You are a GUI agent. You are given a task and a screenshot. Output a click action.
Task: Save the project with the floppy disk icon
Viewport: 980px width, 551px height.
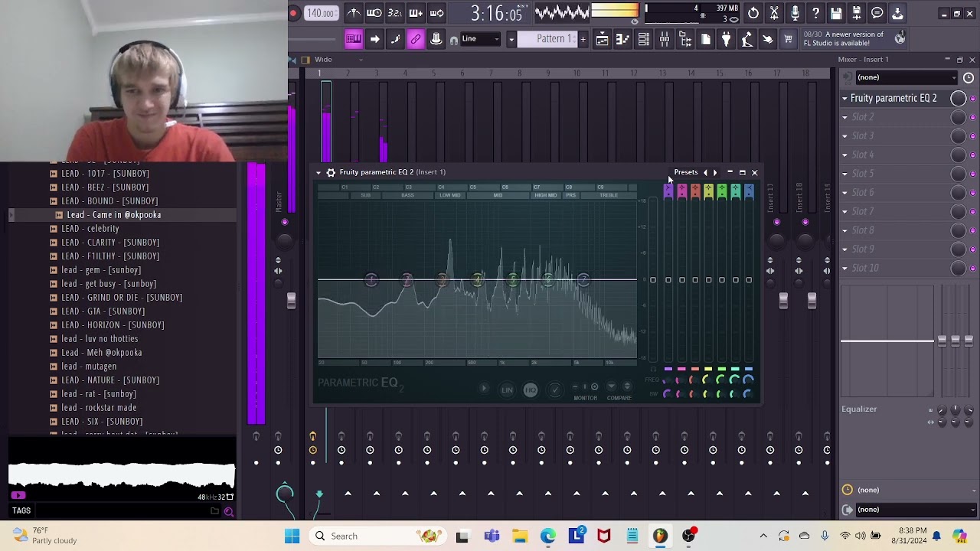tap(836, 13)
